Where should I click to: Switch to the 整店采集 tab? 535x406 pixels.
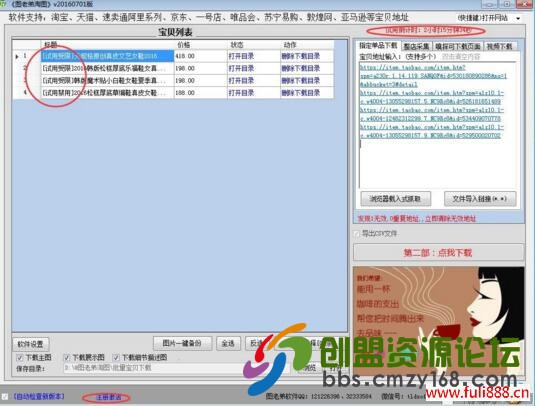click(416, 46)
